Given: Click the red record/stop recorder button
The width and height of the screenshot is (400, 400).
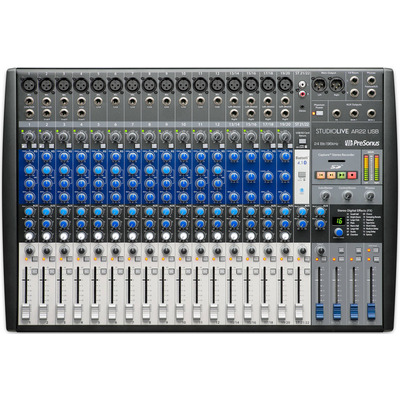Looking at the screenshot, I should 352,175.
